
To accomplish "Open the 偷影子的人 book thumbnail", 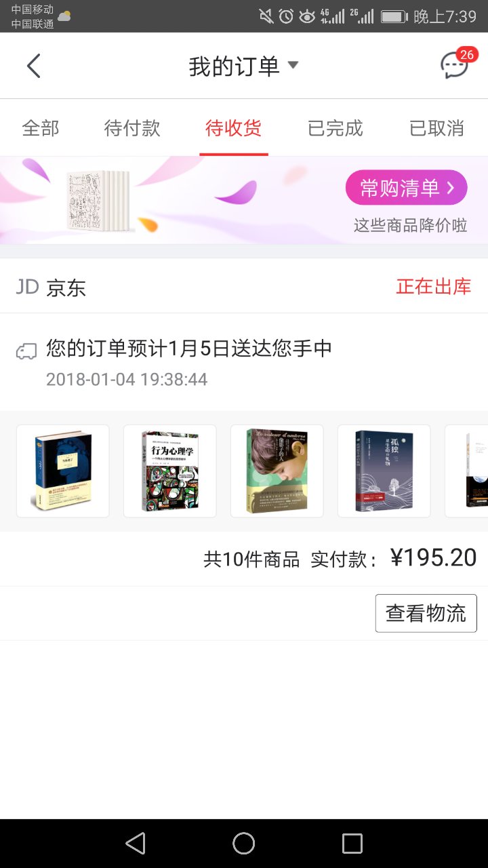I will 277,471.
